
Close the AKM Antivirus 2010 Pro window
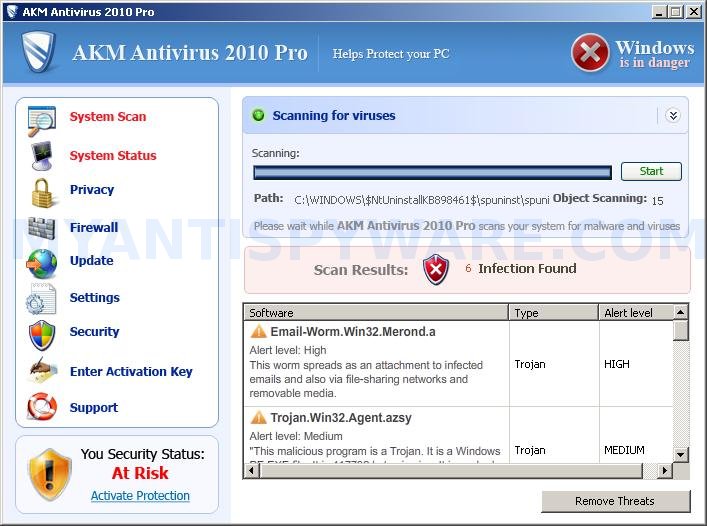coord(693,11)
